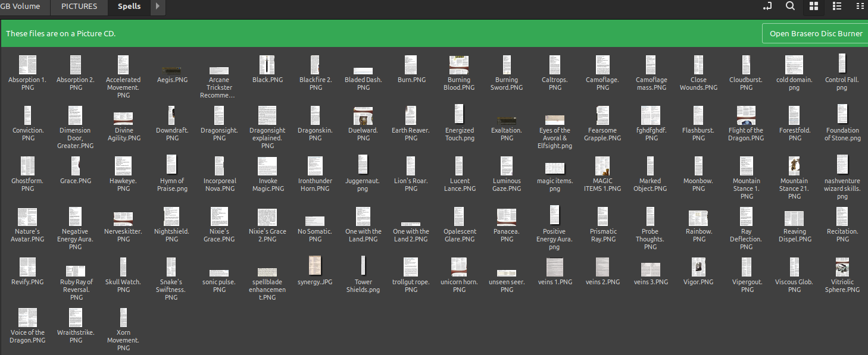Select the Burning Sword.PNG file
This screenshot has width=868, height=355.
[507, 73]
